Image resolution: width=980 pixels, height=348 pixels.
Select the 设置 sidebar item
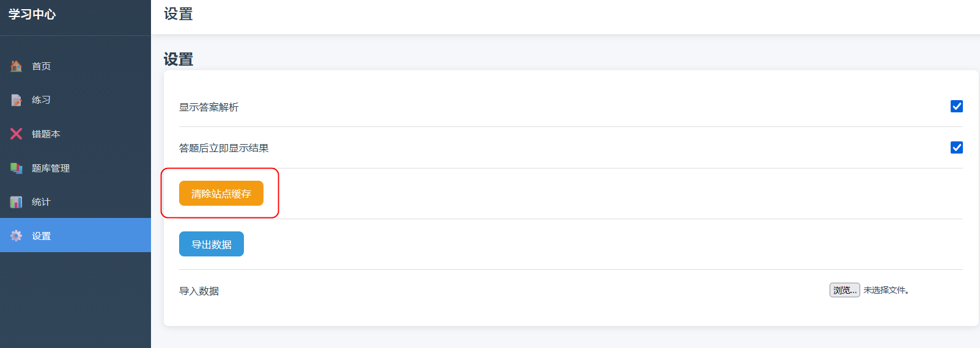[75, 235]
